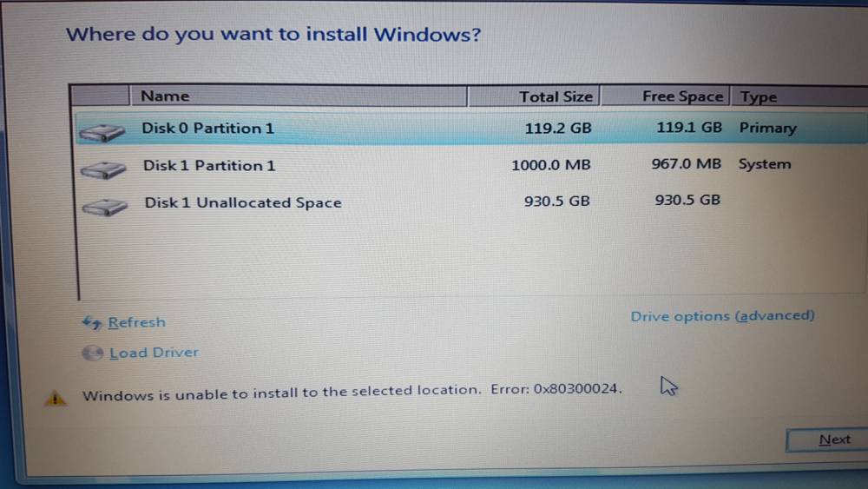Open the Load Driver link
The width and height of the screenshot is (868, 489).
(154, 353)
